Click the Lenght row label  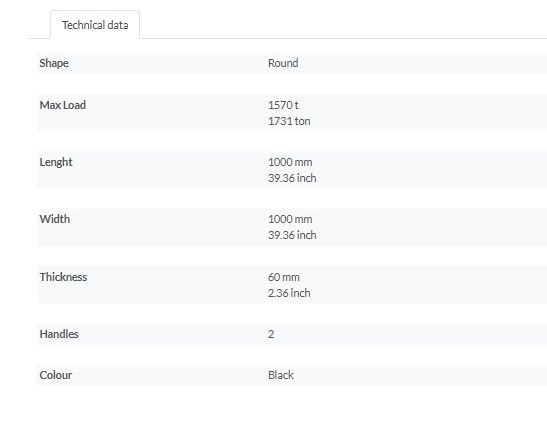coord(56,162)
